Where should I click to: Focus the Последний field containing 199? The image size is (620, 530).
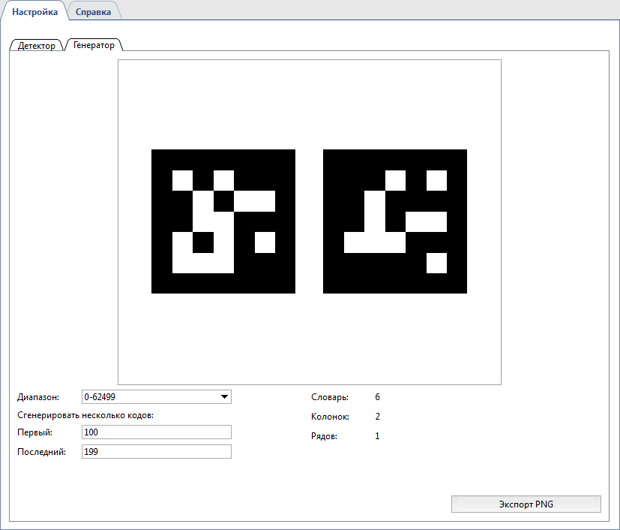(x=157, y=452)
